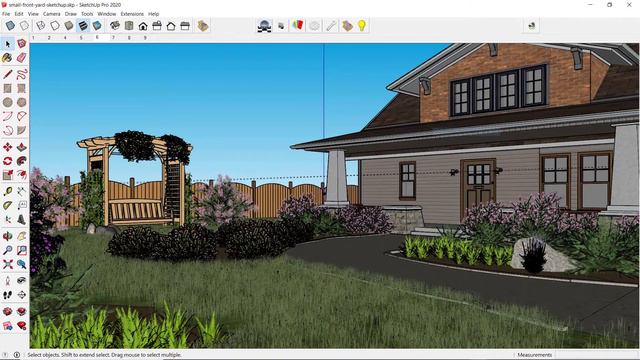Click the Measurements input box
The width and height of the screenshot is (640, 360).
point(596,355)
